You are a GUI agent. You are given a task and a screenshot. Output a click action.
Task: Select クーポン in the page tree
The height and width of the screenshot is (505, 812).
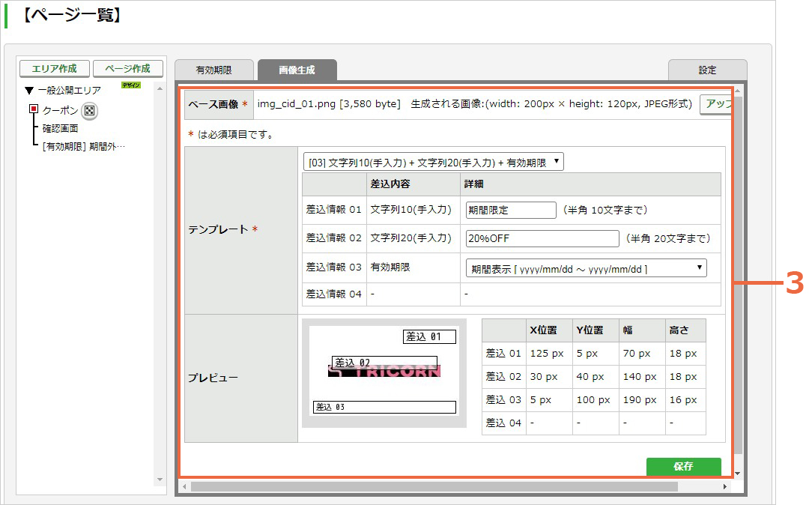(x=60, y=110)
